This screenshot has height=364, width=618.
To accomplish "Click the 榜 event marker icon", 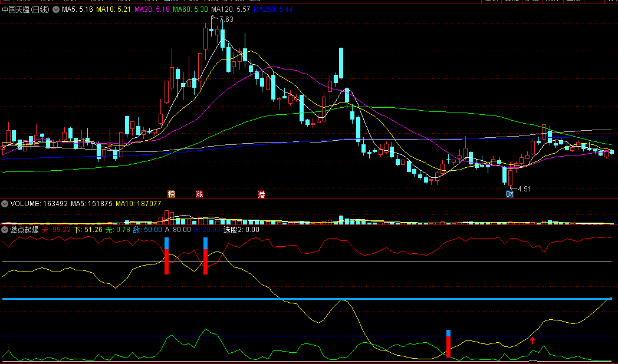I will (172, 194).
